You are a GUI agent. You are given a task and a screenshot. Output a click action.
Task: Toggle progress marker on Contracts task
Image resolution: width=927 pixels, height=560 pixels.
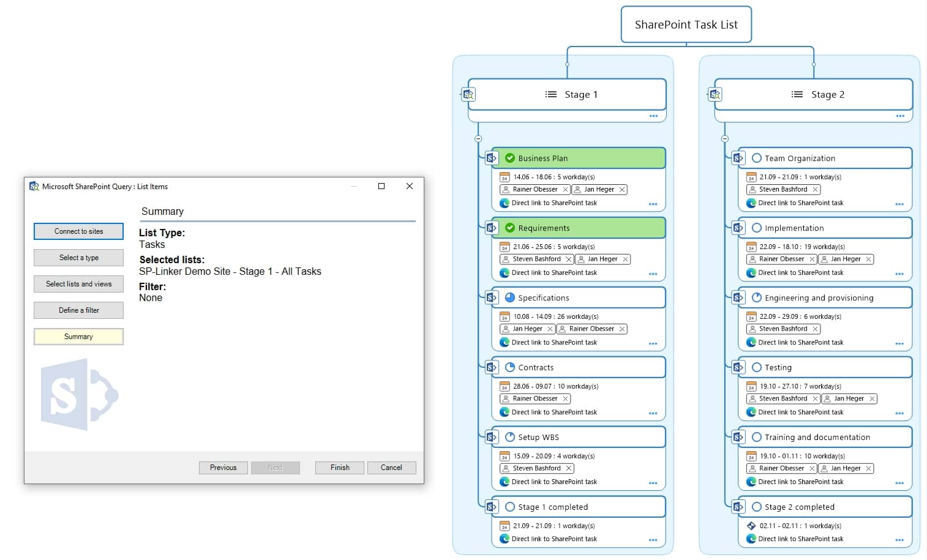pos(510,367)
